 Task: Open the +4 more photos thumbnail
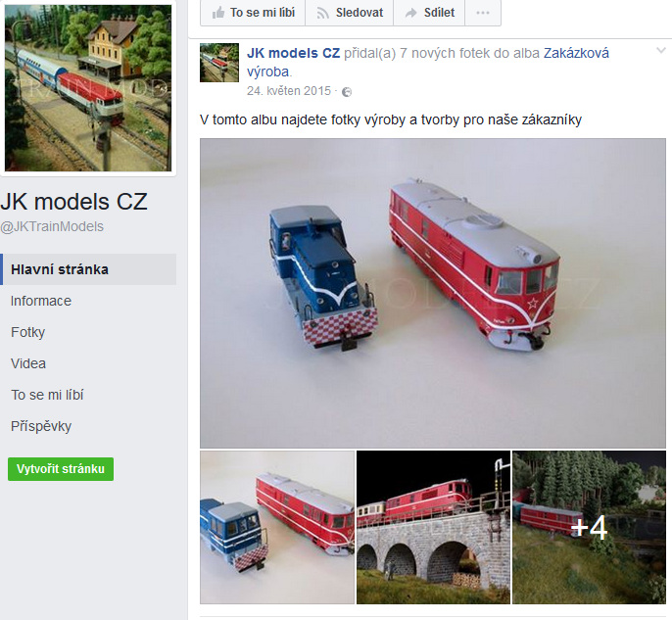point(590,527)
